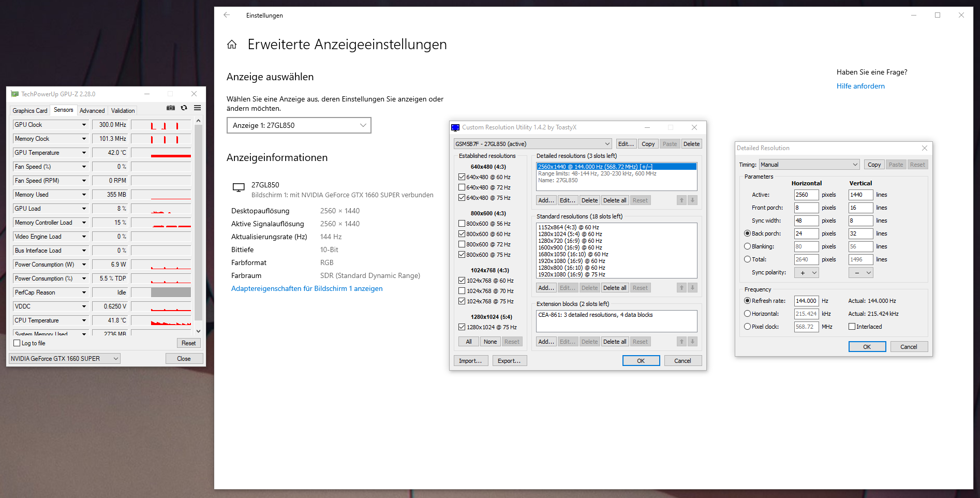Move detailed resolution down with arrow

(x=692, y=200)
